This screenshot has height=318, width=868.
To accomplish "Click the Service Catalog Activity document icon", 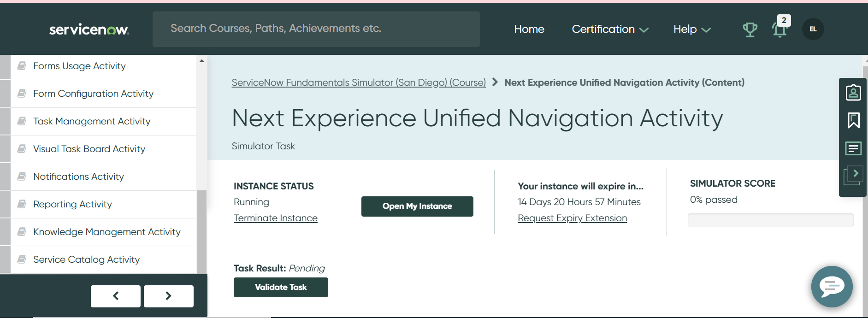I will pyautogui.click(x=22, y=259).
